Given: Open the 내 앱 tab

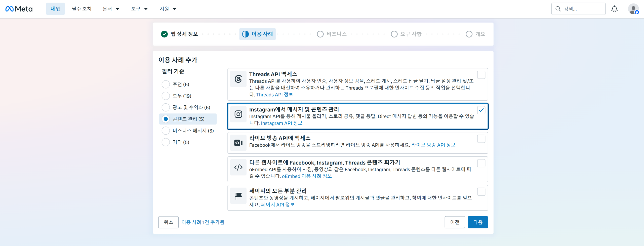Looking at the screenshot, I should [x=55, y=9].
